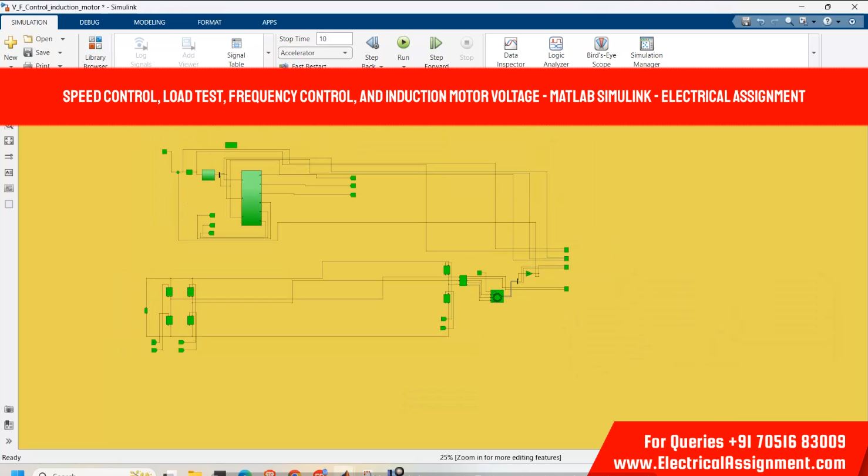Click the taskbar Search box
This screenshot has height=476, width=868.
click(x=94, y=473)
